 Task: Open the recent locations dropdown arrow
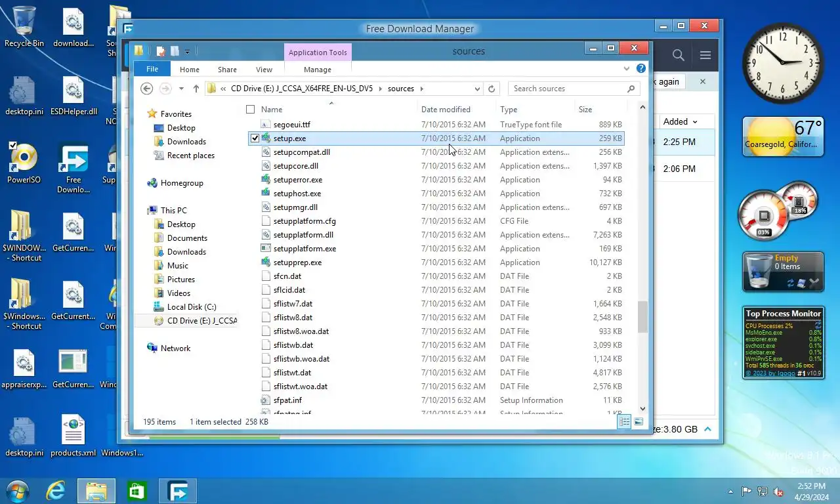[x=180, y=89]
